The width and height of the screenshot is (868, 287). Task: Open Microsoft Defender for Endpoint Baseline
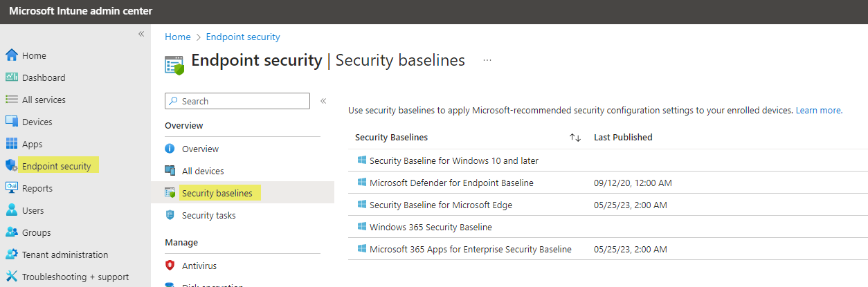(x=451, y=183)
